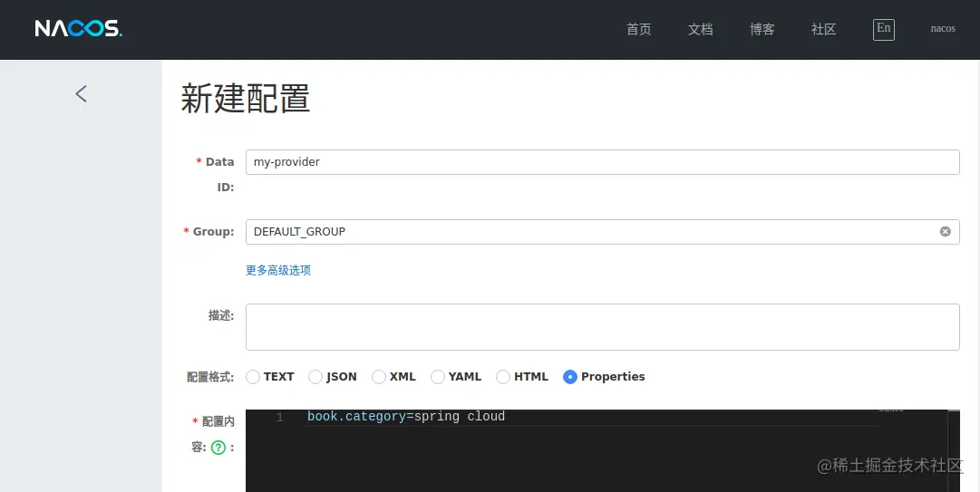
Task: Select the XML format radio button
Action: tap(379, 377)
